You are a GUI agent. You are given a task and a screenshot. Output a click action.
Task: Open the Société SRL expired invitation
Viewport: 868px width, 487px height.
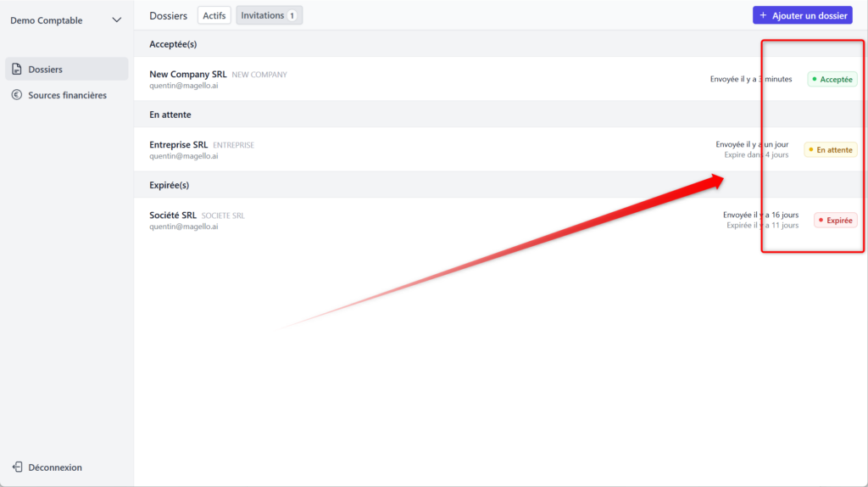coord(173,216)
